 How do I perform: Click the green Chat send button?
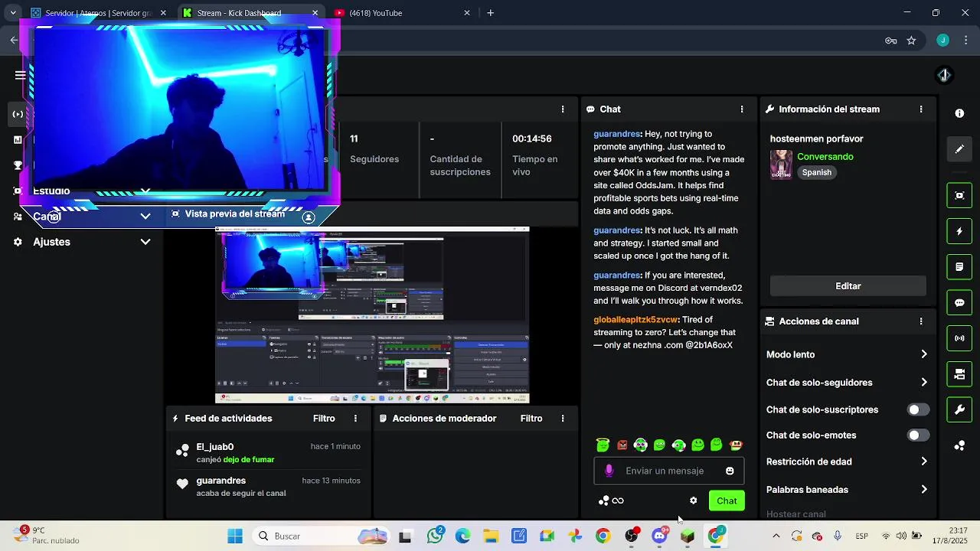(727, 501)
